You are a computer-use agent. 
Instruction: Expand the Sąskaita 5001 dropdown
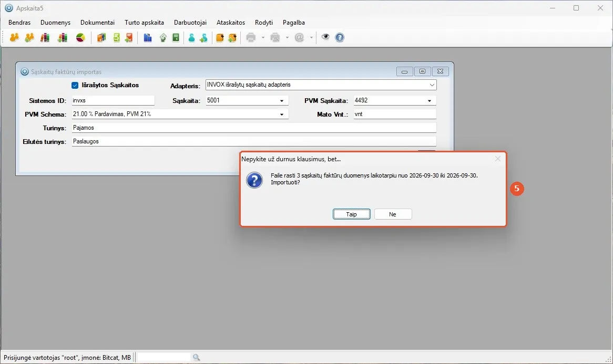click(x=281, y=101)
